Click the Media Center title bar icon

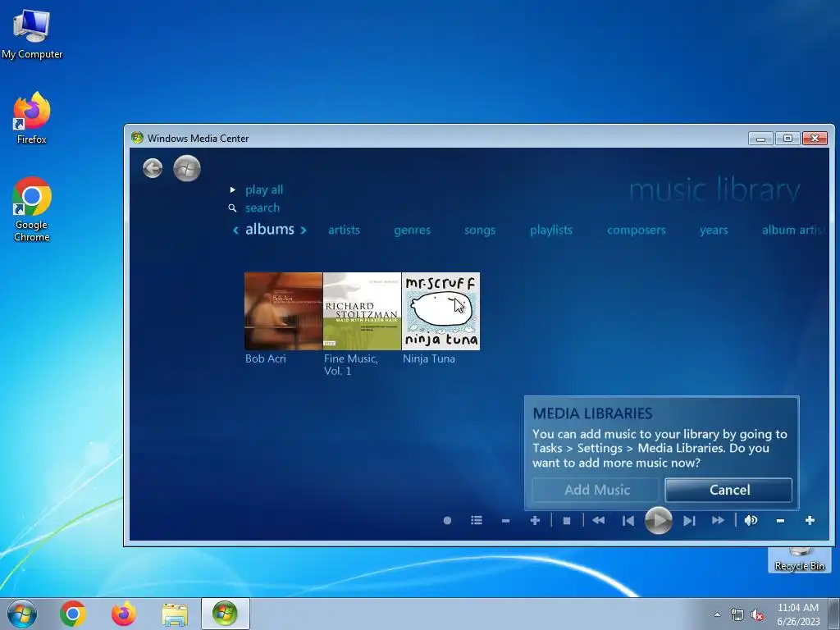point(137,138)
